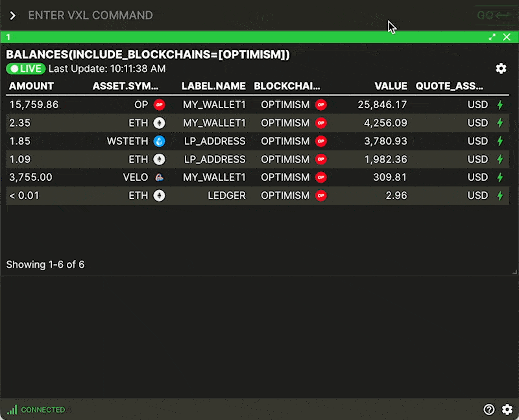Sort by the ASSET.SYM... column header

click(x=125, y=86)
